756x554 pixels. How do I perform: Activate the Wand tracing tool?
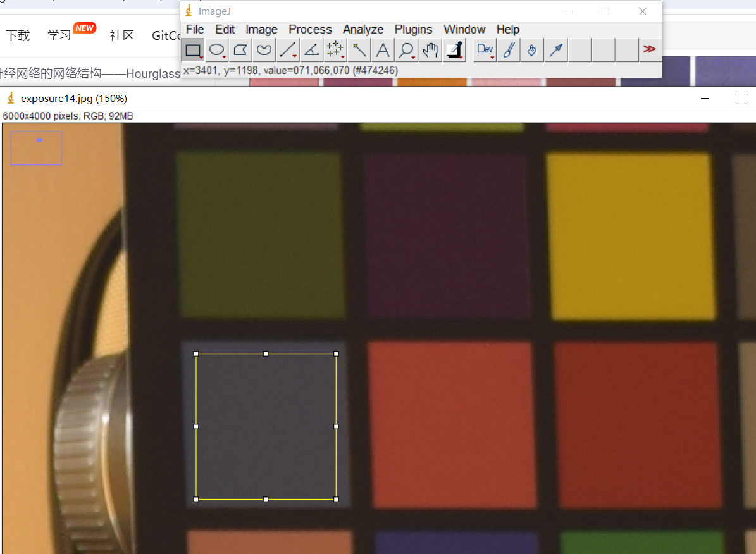pyautogui.click(x=359, y=50)
